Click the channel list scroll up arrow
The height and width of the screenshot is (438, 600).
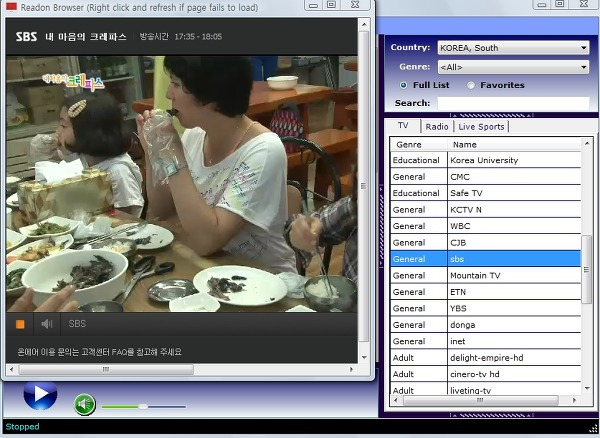click(587, 143)
